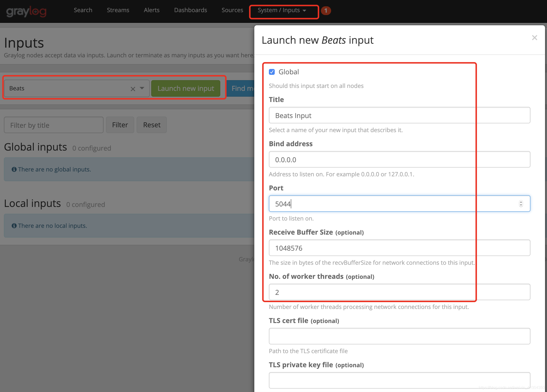Click the Graylog logo
The image size is (547, 392).
(x=26, y=11)
